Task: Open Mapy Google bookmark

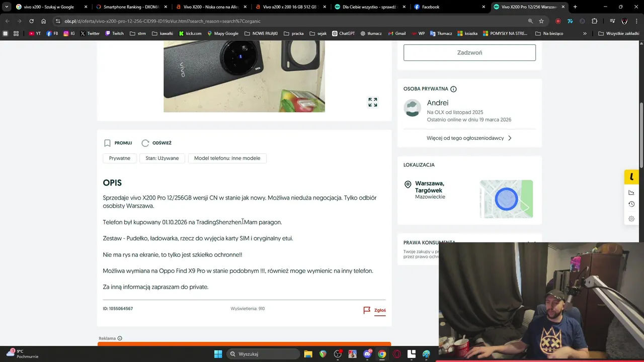Action: (222, 33)
